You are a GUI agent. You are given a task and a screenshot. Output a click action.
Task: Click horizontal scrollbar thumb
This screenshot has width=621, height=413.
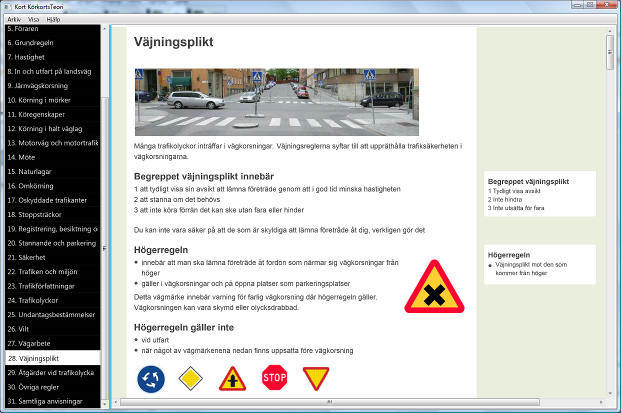point(330,402)
